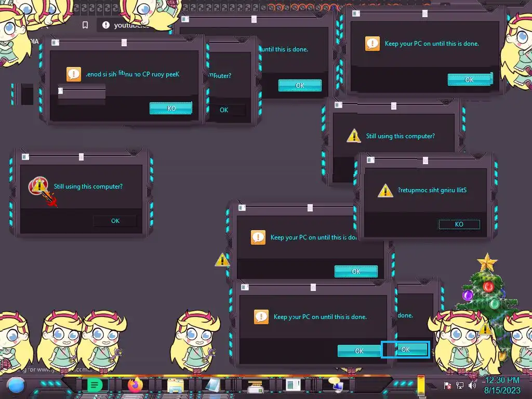The width and height of the screenshot is (532, 399).
Task: Click the printer-like device icon in taskbar
Action: point(256,386)
